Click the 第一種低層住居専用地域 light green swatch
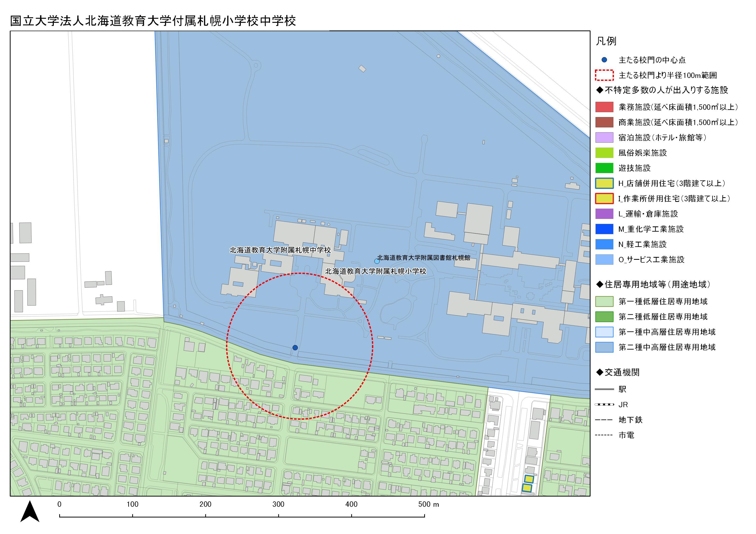Viewport: 756px width, 534px height. tap(604, 301)
